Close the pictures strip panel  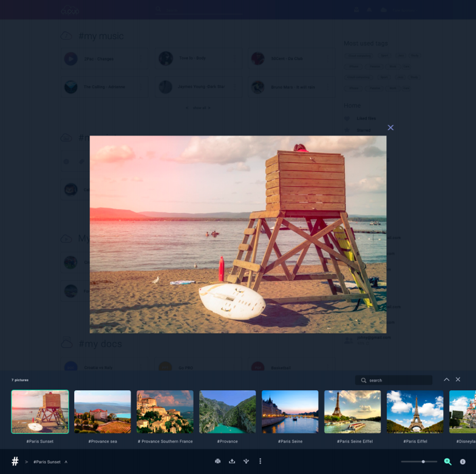pos(458,380)
